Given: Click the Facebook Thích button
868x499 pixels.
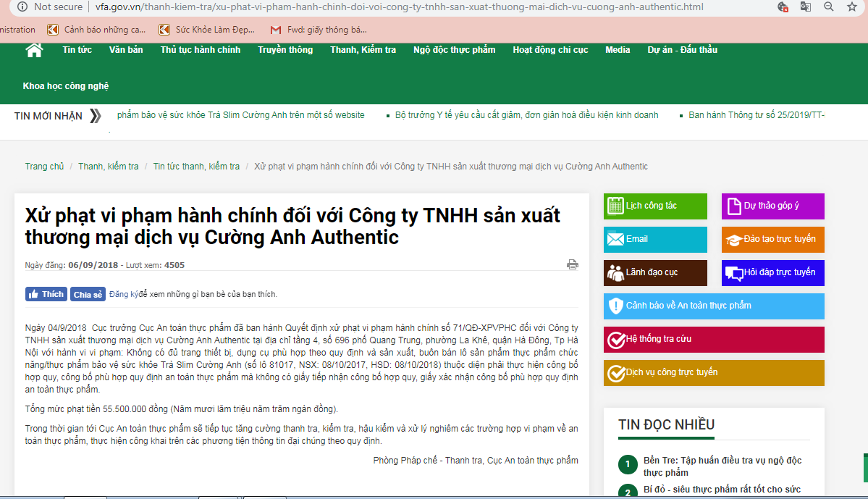Looking at the screenshot, I should coord(45,293).
